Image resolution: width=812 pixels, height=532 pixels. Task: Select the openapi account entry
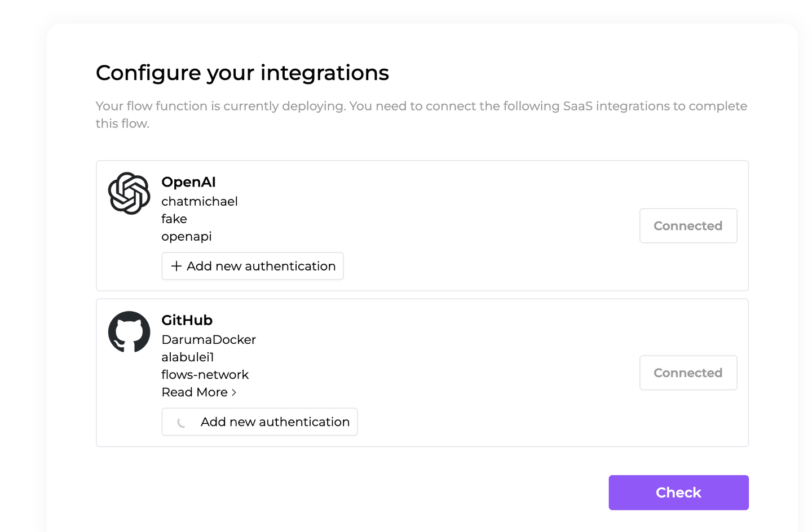pyautogui.click(x=187, y=237)
